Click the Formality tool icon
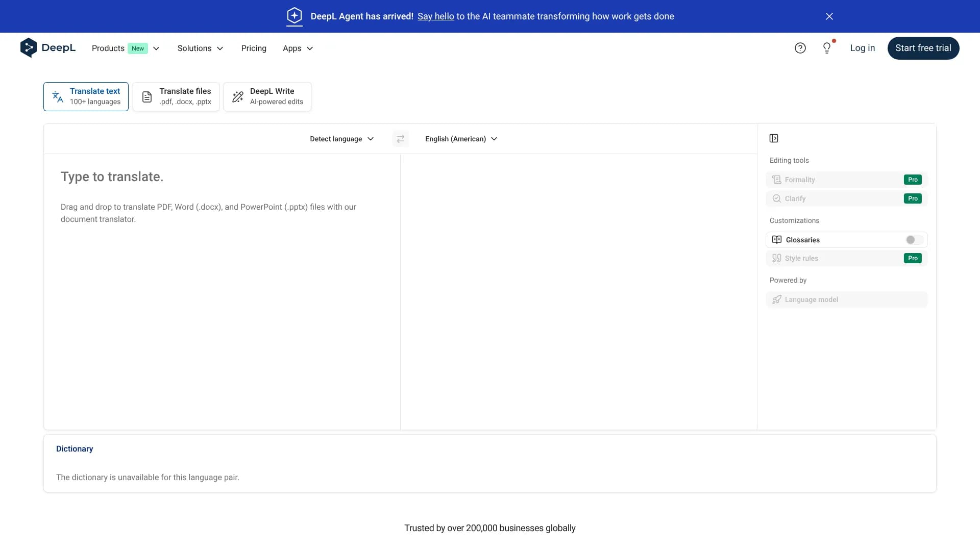This screenshot has height=551, width=980. 777,180
